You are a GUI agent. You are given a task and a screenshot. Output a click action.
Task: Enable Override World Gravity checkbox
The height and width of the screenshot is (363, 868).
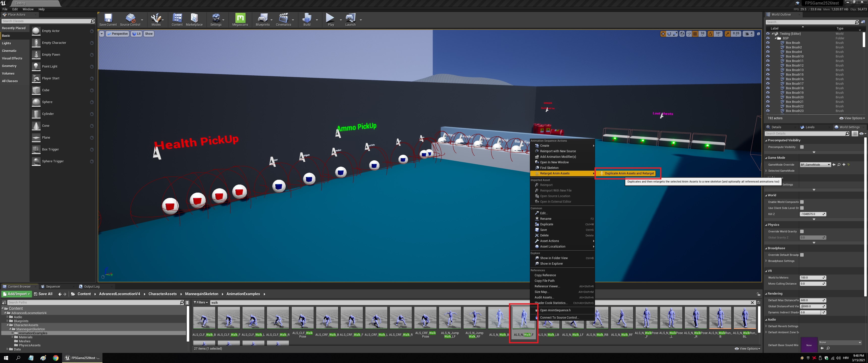(x=802, y=231)
